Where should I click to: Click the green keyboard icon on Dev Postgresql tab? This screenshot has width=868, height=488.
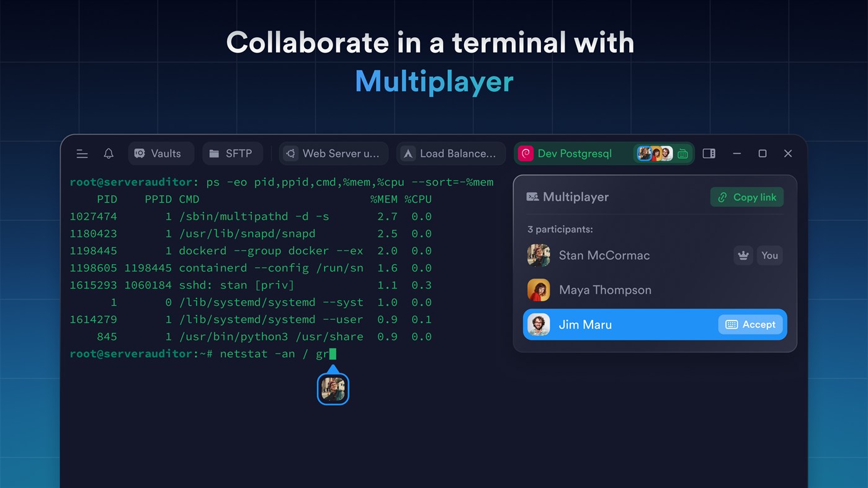point(683,153)
